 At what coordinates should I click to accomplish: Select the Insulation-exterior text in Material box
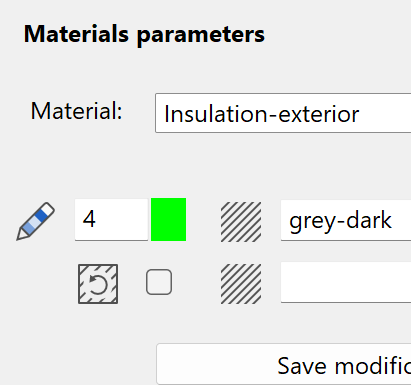(262, 114)
